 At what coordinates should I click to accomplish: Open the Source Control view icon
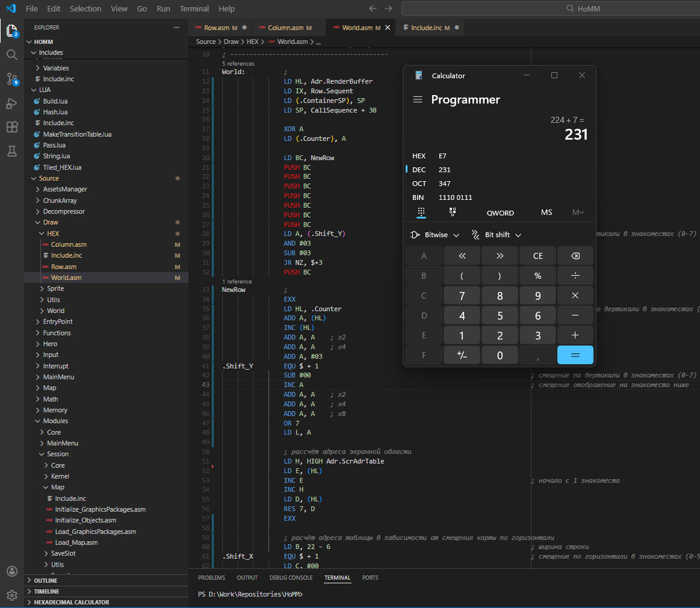pos(11,79)
